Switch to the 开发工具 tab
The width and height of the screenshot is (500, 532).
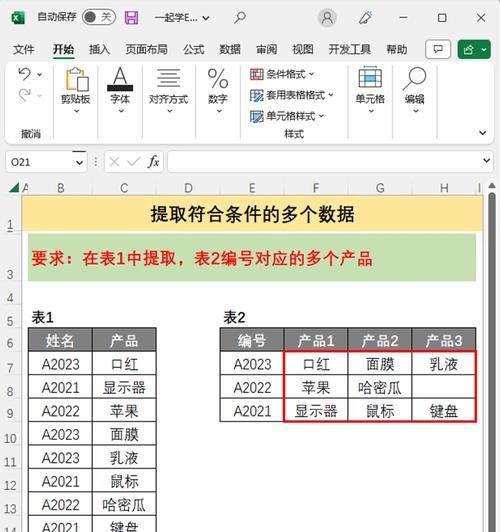click(x=349, y=50)
